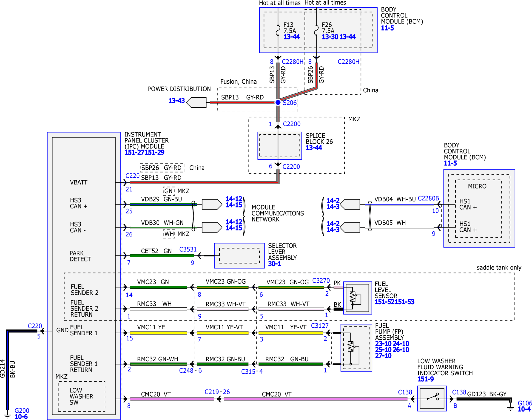
Task: Select the VMC11 YE yellow wire segment
Action: [x=158, y=333]
